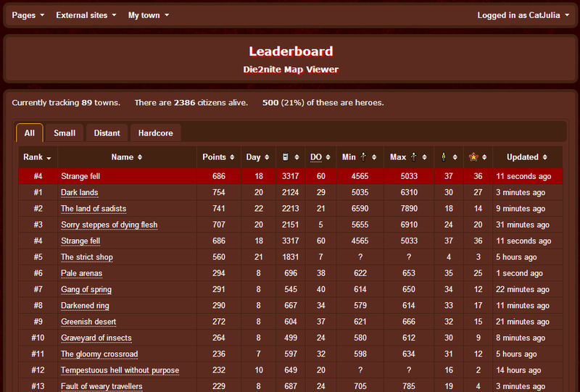Click the sort arrows beside Points

[x=232, y=157]
